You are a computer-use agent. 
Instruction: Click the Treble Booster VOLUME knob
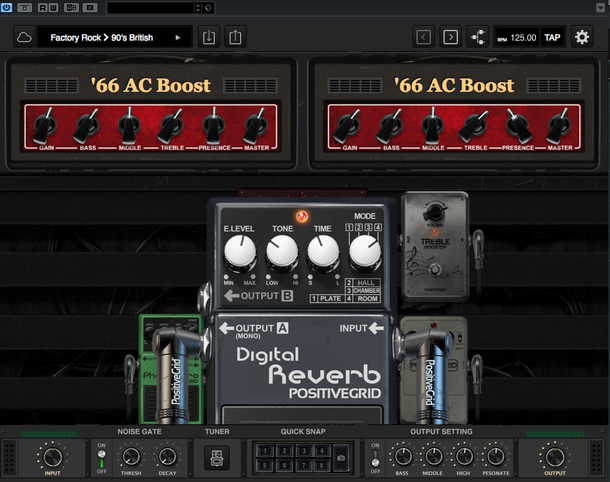click(435, 212)
